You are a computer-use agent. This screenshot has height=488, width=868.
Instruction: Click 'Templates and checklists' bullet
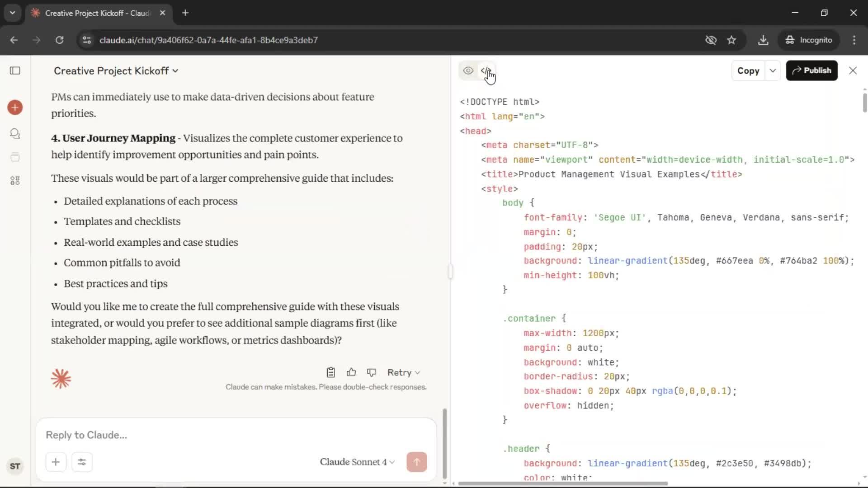click(122, 221)
